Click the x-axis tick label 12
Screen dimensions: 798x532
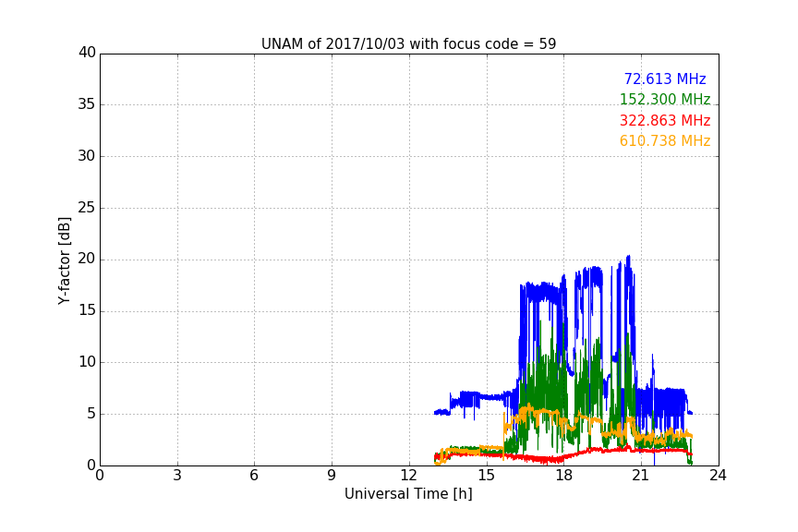pos(408,476)
